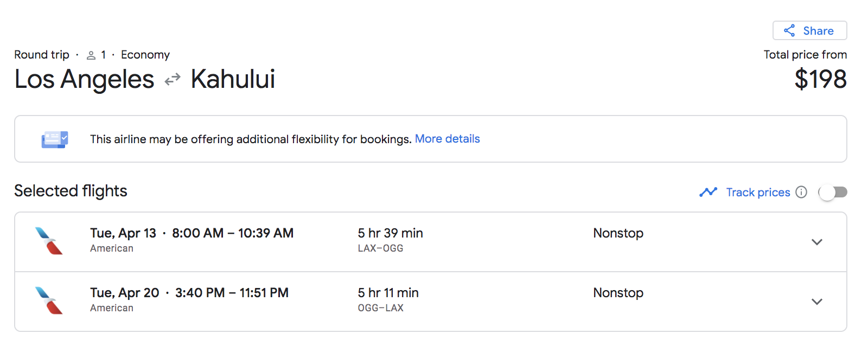This screenshot has height=346, width=868.
Task: Click the passenger person icon
Action: 91,54
